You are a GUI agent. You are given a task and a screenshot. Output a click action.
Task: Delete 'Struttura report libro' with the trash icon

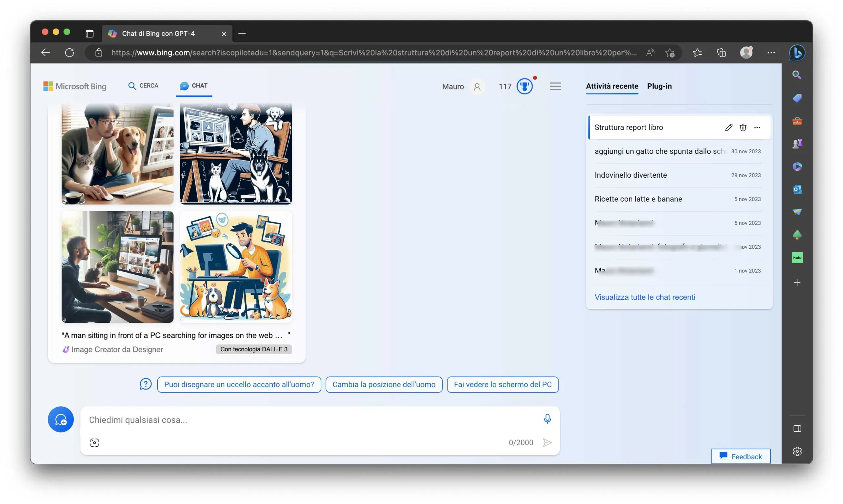click(x=743, y=127)
